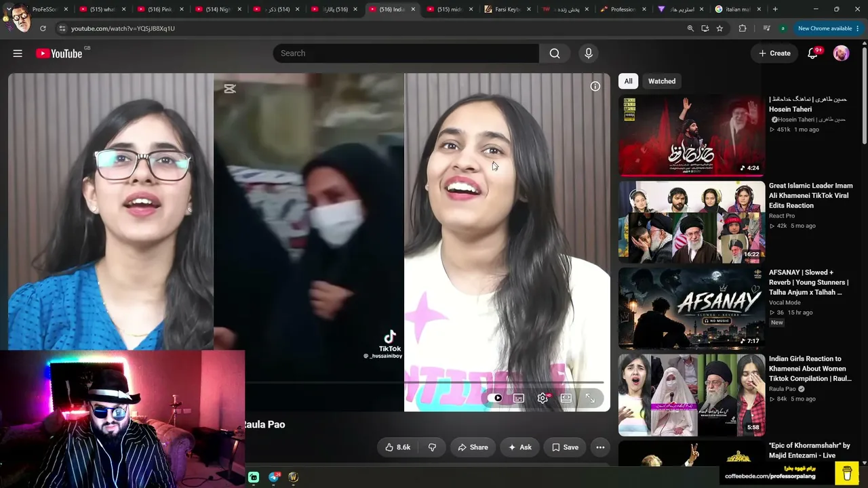Open the Epic of Khorramshahr video title
Viewport: 868px width, 488px height.
click(810, 451)
